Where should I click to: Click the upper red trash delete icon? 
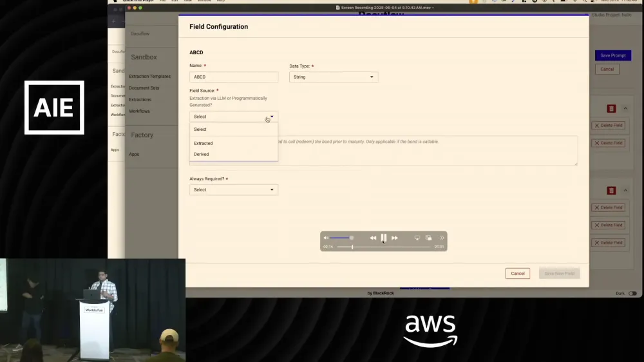(611, 108)
